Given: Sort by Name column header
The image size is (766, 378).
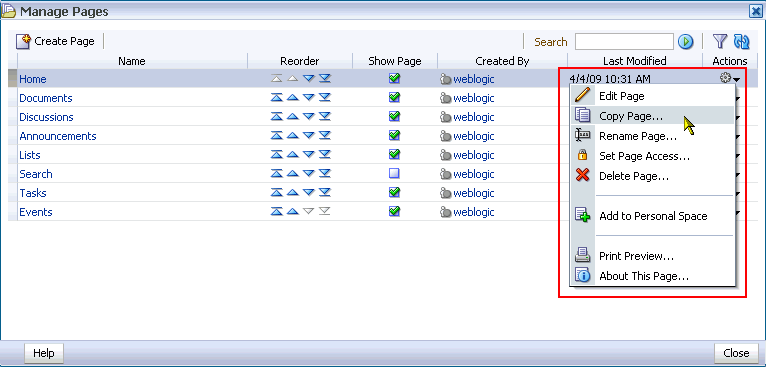Looking at the screenshot, I should click(132, 61).
